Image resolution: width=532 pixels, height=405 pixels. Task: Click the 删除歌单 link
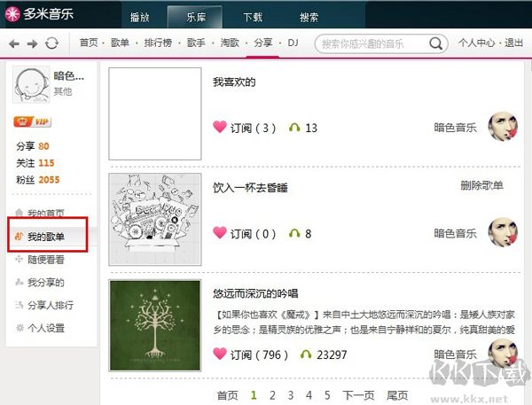[481, 185]
